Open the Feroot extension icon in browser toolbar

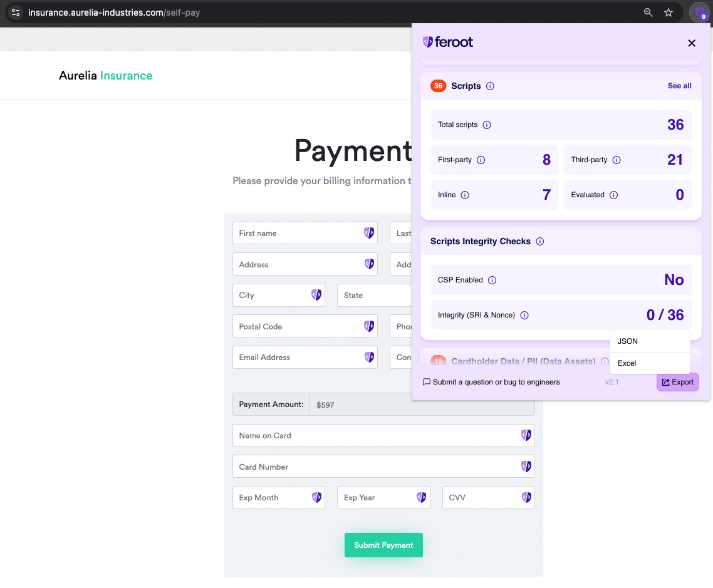click(700, 13)
